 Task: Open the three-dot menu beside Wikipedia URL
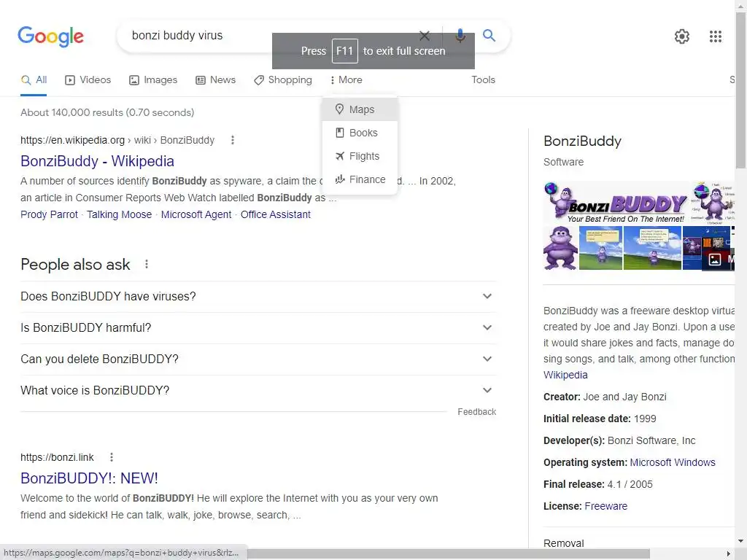233,140
